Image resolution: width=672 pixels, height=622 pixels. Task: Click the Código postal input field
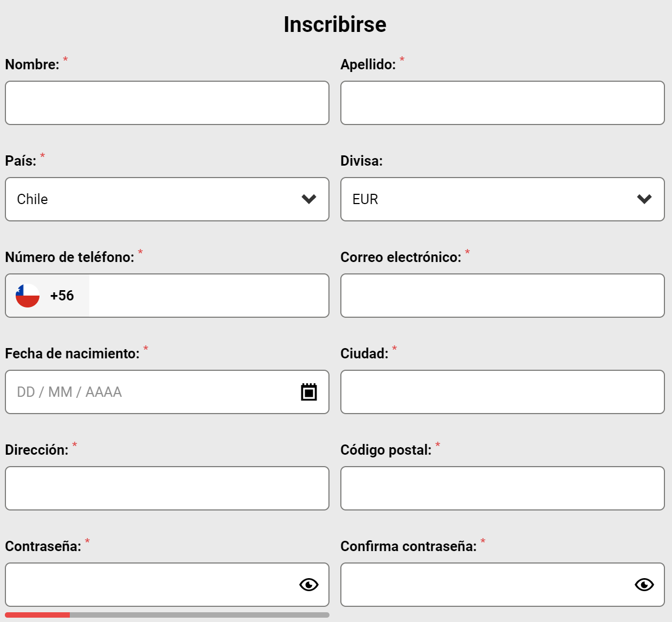click(503, 488)
